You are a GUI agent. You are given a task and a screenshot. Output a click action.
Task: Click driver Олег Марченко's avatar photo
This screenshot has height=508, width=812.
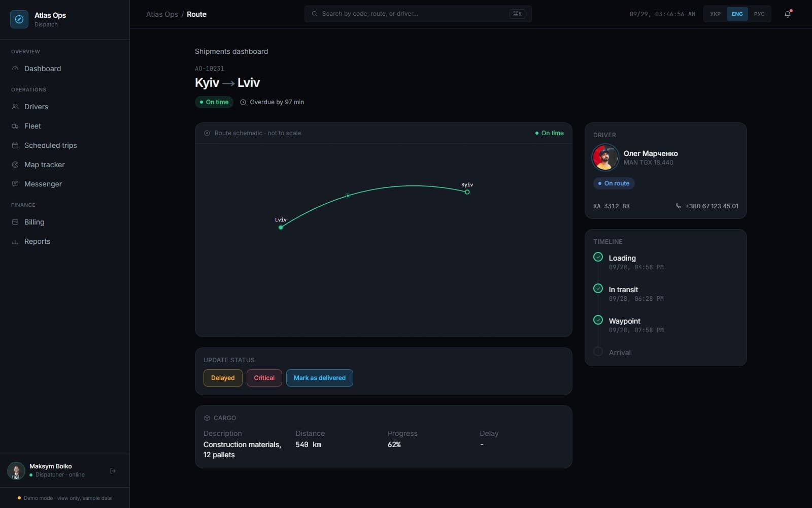pos(605,157)
